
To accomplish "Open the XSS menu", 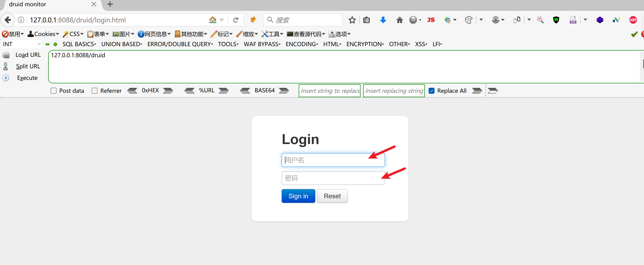I will (421, 44).
